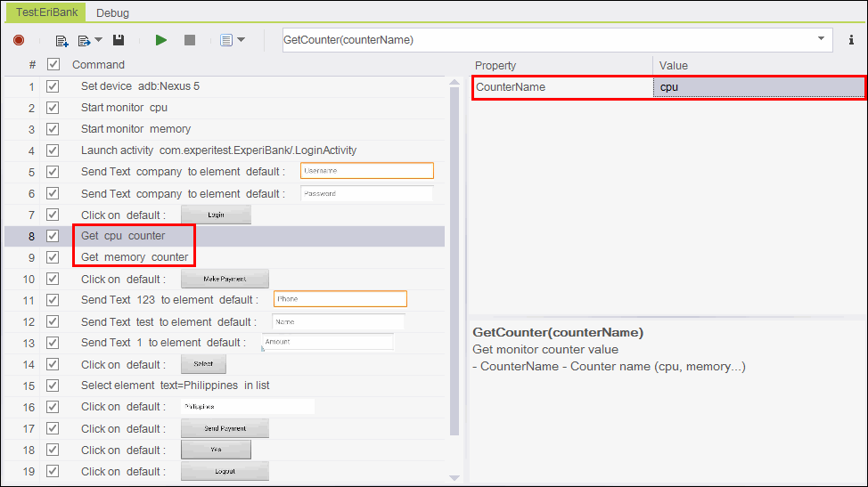
Task: Select the Get memory counter step
Action: [135, 257]
